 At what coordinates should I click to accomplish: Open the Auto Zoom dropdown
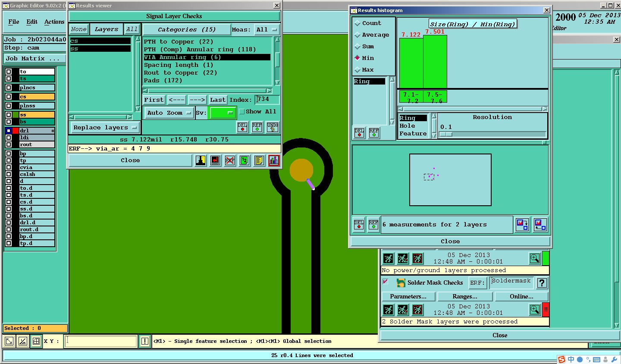click(x=169, y=113)
